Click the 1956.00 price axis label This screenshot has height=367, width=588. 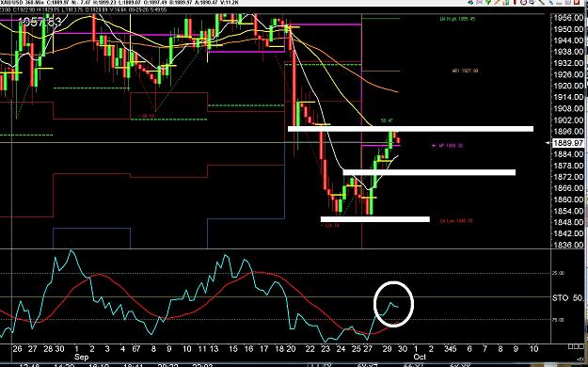tap(568, 18)
